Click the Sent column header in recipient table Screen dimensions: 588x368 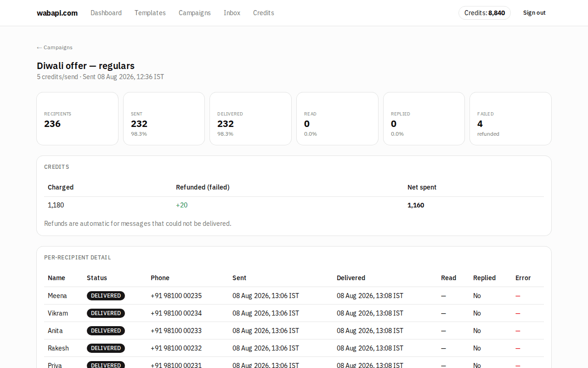pyautogui.click(x=239, y=278)
